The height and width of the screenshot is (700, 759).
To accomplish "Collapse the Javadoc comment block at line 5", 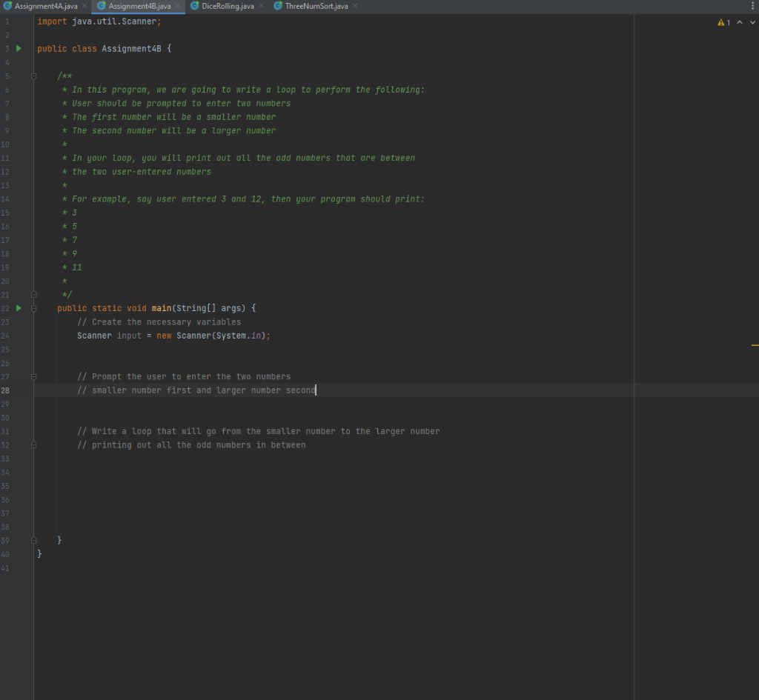I will [x=33, y=76].
